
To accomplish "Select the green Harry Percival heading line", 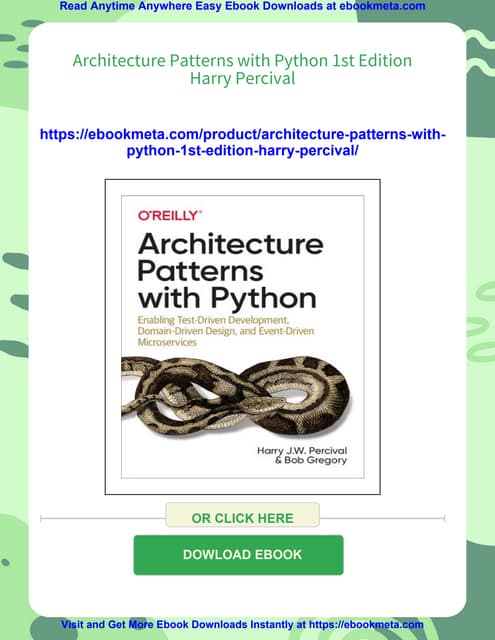I will (x=242, y=78).
